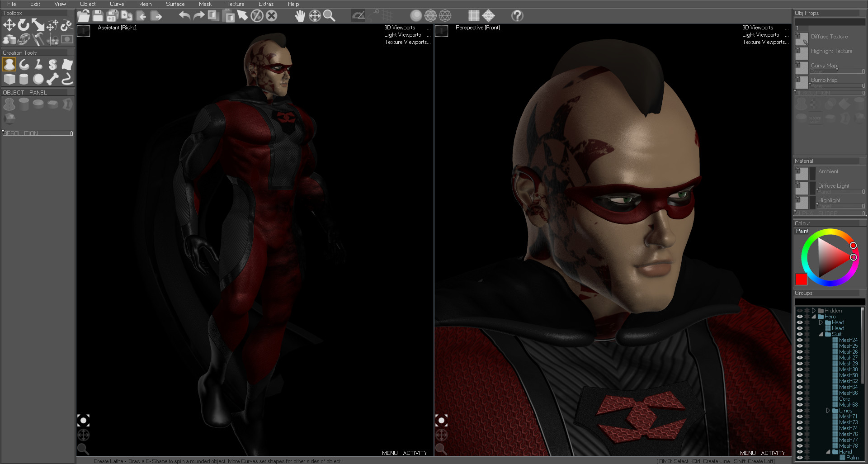Select the Lathe creation tool
The image size is (868, 464).
9,65
